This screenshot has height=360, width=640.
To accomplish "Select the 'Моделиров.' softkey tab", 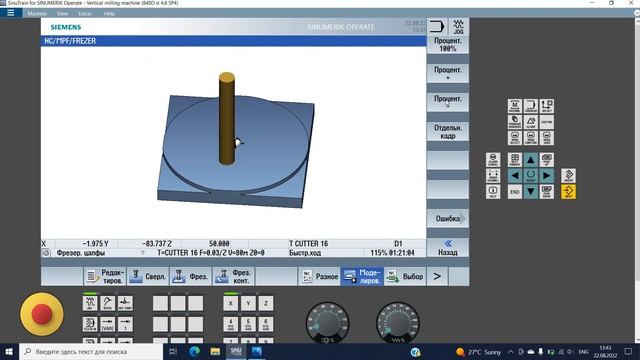I will point(362,276).
